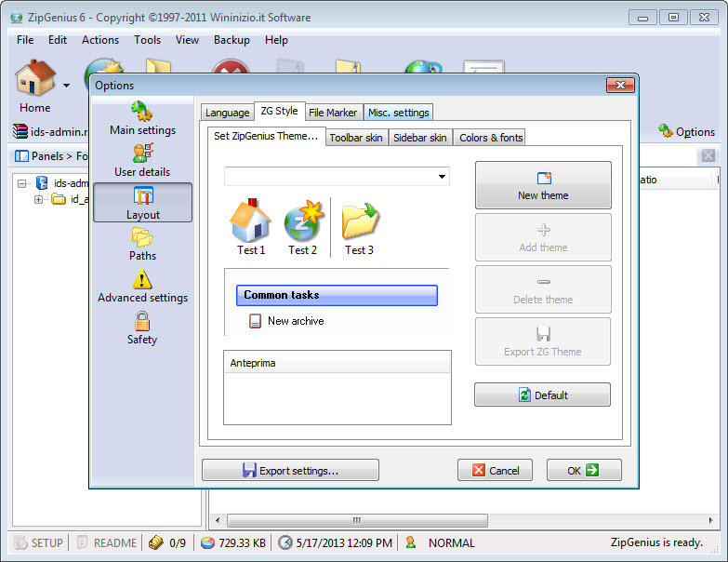Open the theme selection dropdown

point(441,177)
